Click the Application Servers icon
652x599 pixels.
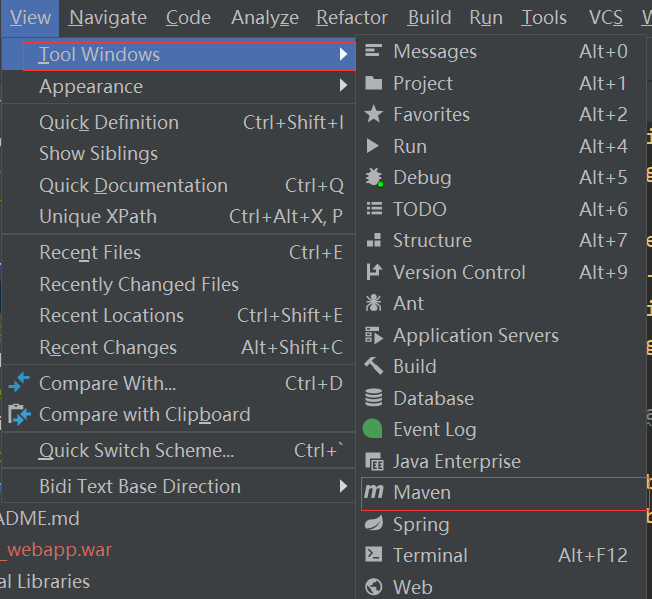(373, 335)
